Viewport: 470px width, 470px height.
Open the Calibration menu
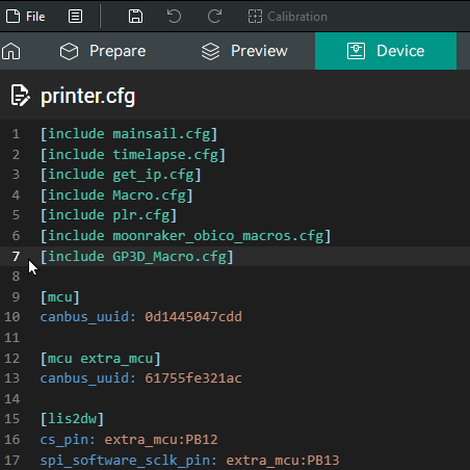(x=288, y=16)
